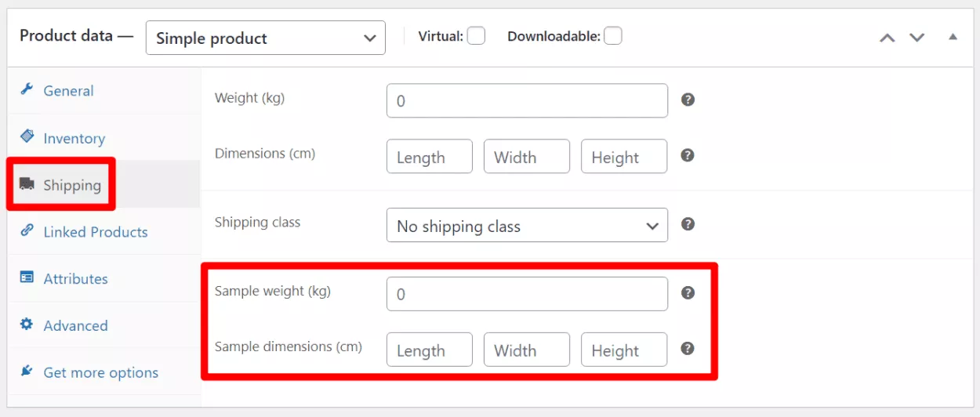
Task: Click the help icon next to Weight field
Action: point(688,100)
